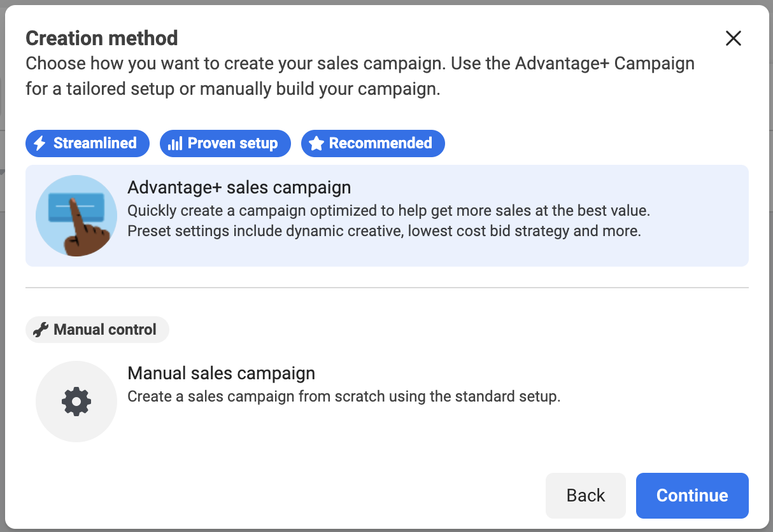Go back with the Back button
The width and height of the screenshot is (773, 532).
[586, 495]
